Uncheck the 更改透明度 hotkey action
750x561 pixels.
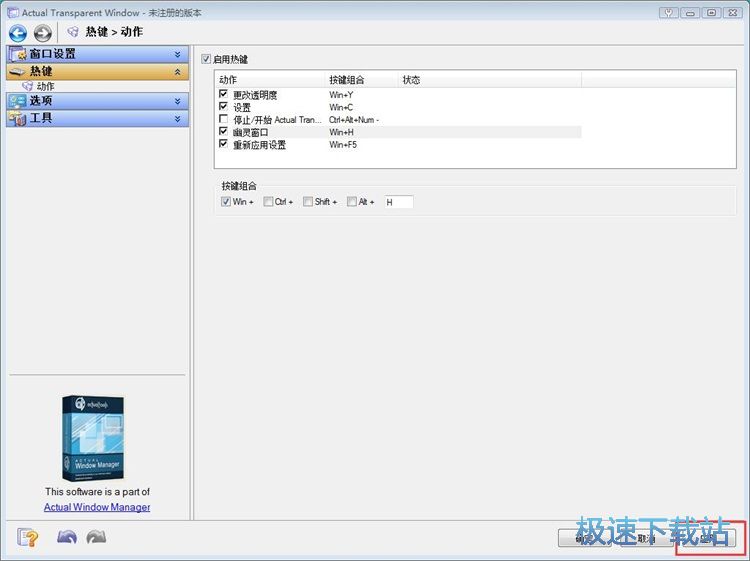[223, 94]
